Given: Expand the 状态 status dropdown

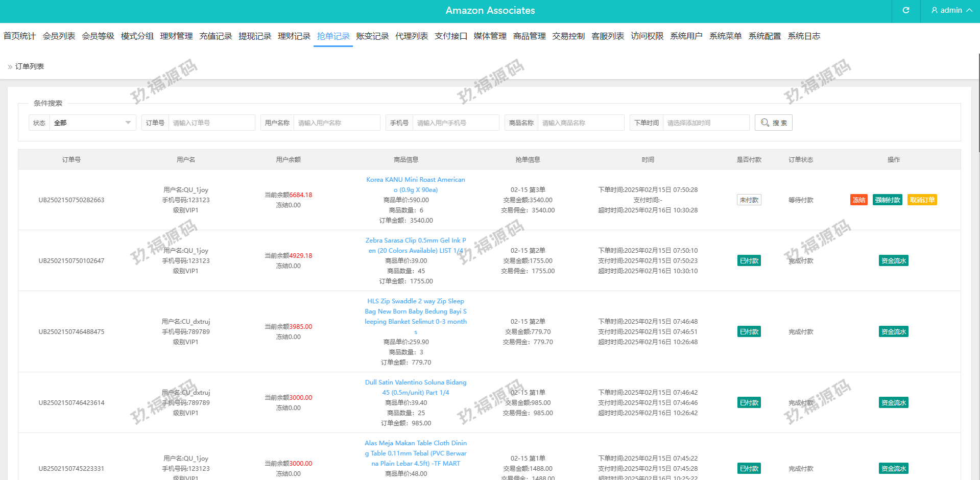Looking at the screenshot, I should point(92,123).
